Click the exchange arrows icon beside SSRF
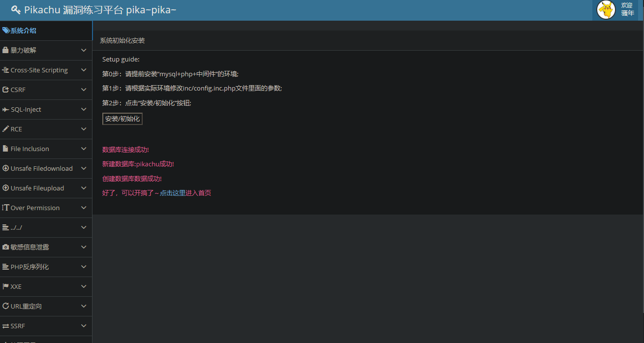 point(5,326)
